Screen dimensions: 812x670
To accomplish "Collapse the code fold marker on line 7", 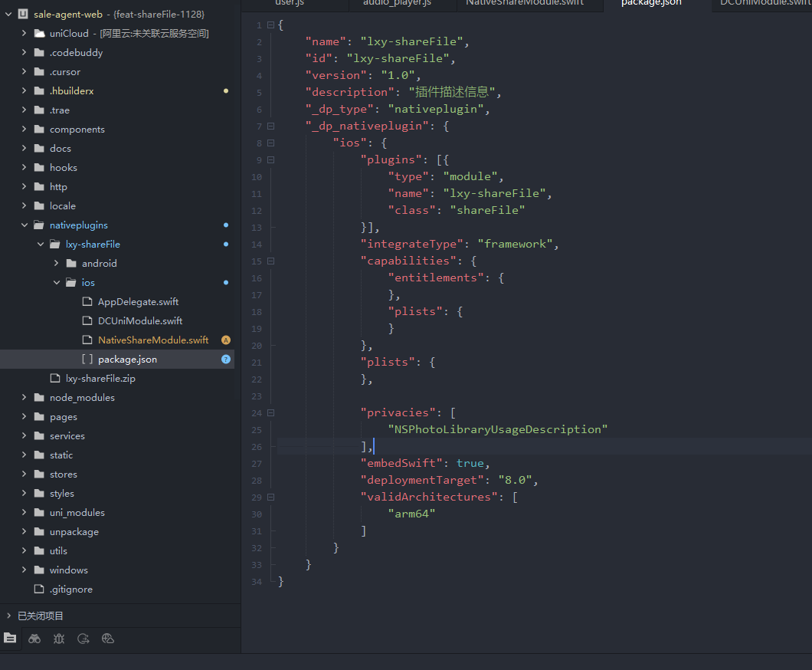I will pos(270,126).
